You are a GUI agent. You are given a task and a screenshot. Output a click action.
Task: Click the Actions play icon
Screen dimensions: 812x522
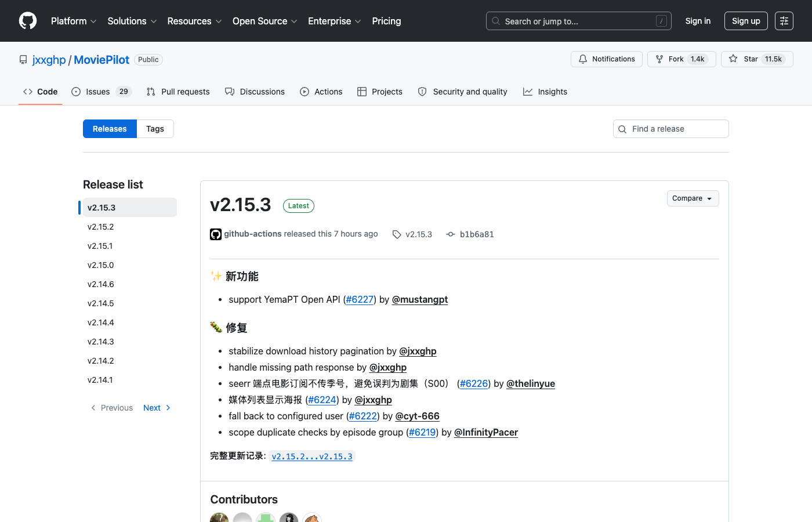point(304,92)
